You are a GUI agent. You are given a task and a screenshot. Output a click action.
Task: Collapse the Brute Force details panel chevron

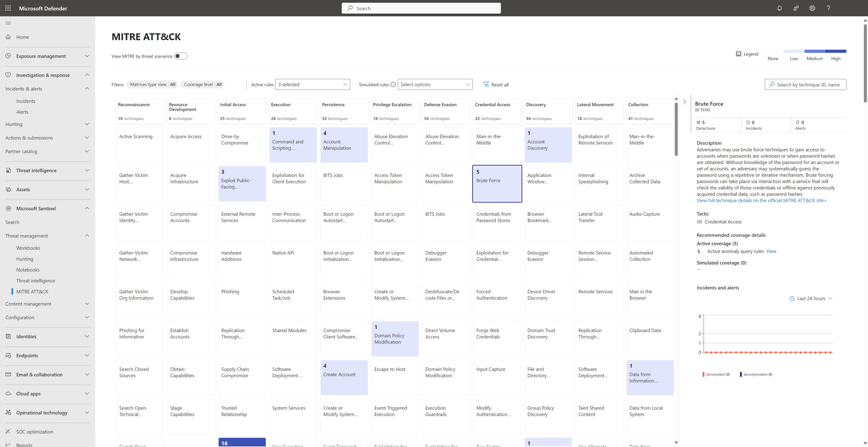click(x=684, y=102)
